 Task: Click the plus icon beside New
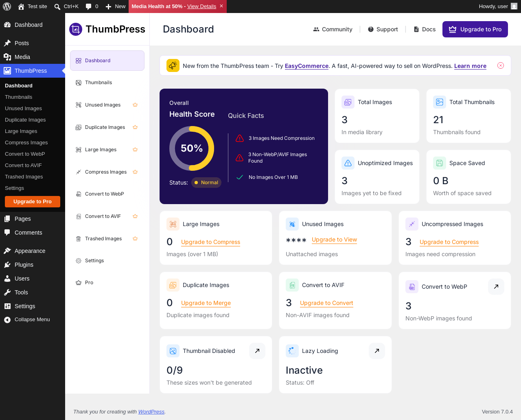(108, 7)
